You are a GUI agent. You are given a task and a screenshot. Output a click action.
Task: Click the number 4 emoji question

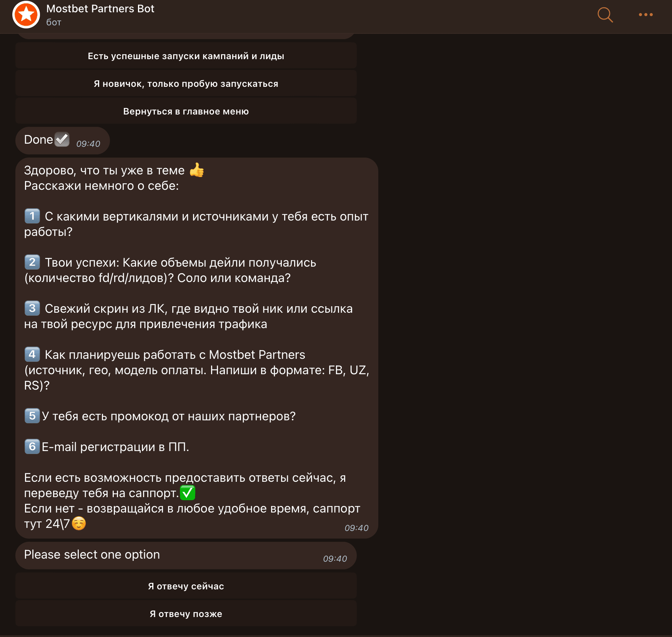(32, 355)
